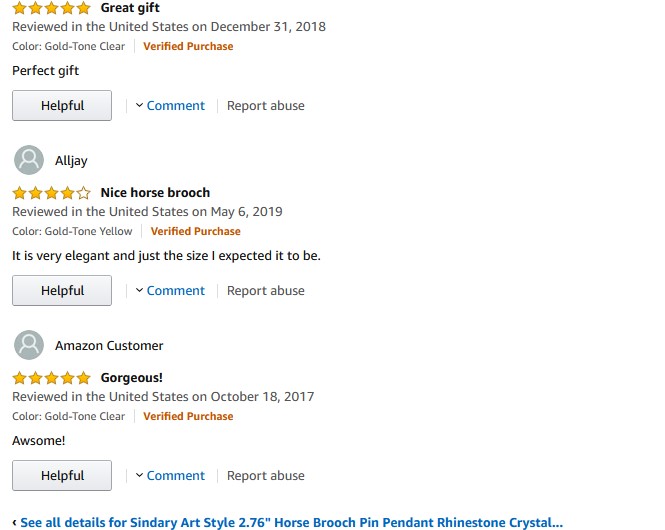
Task: Open the Gorgeous! review title
Action: click(131, 378)
